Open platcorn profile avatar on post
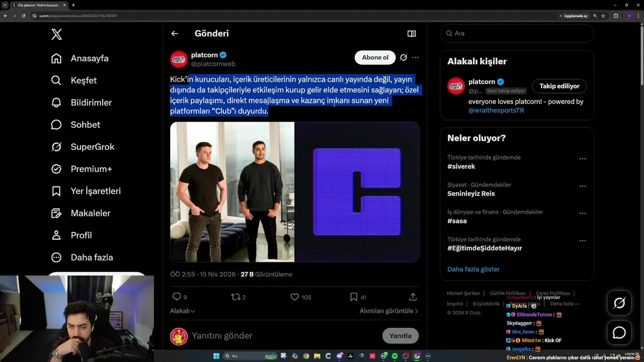This screenshot has width=644, height=362. (179, 59)
